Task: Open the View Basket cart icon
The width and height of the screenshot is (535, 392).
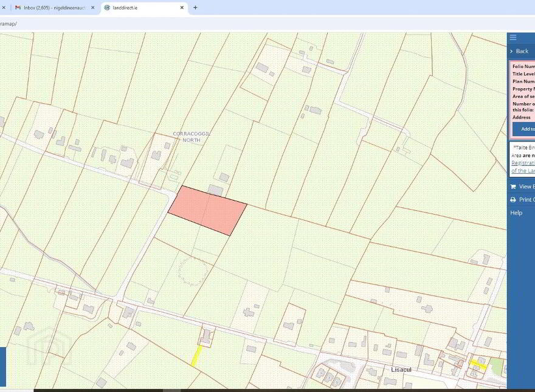Action: pos(513,187)
